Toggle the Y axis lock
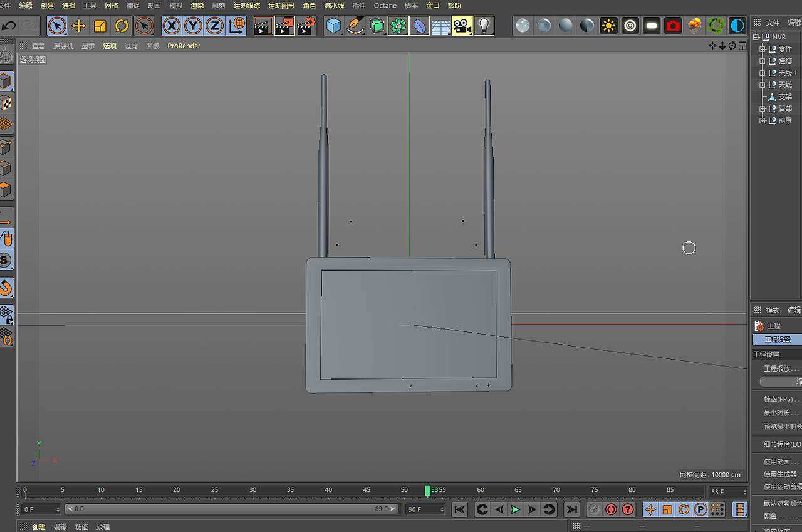802x532 pixels. pyautogui.click(x=193, y=26)
